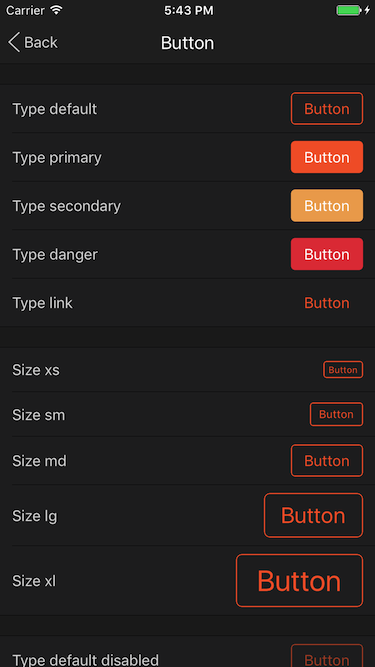Tap the battery indicator icon
Viewport: 375px width, 667px height.
(349, 10)
